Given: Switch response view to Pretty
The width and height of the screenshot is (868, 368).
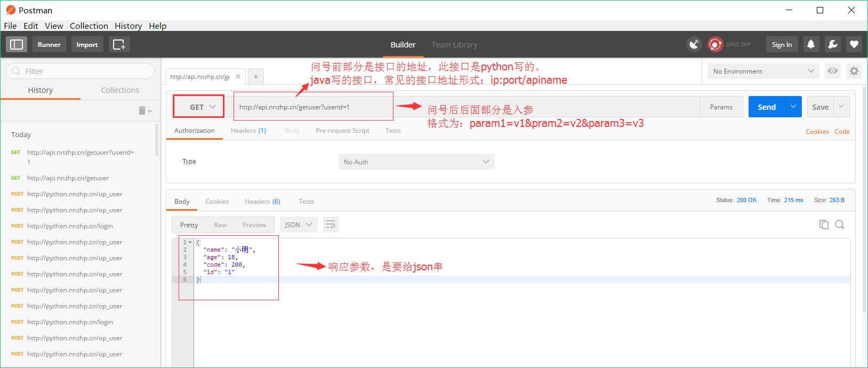Looking at the screenshot, I should [189, 225].
